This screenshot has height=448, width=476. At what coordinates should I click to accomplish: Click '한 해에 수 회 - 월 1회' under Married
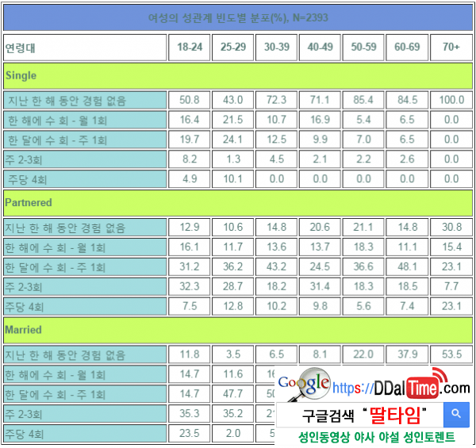pyautogui.click(x=85, y=374)
